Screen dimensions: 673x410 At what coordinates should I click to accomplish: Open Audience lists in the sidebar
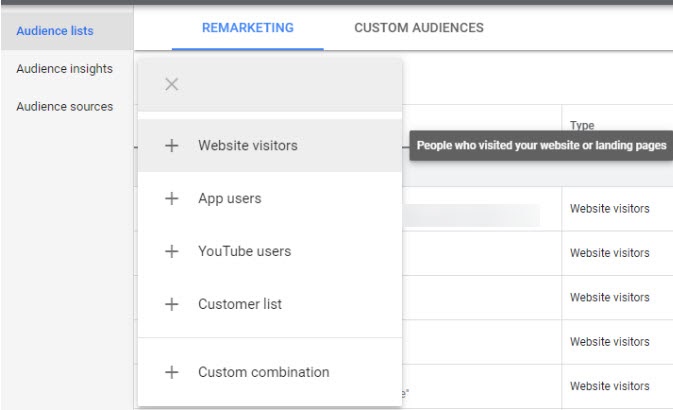coord(55,31)
